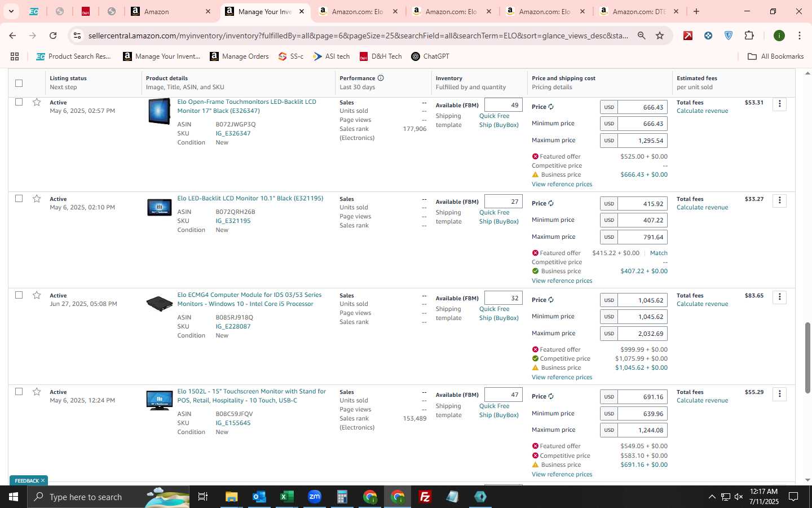The height and width of the screenshot is (508, 812).
Task: Open the ChatGPT bookmark
Action: click(x=430, y=56)
